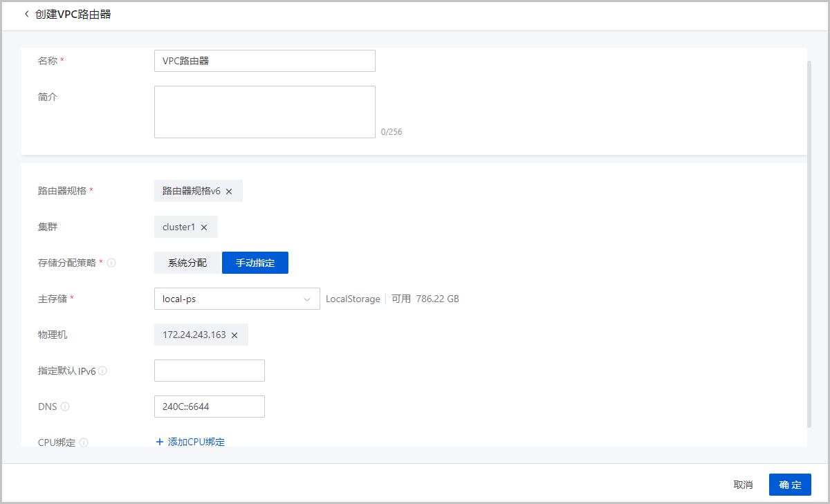Click the 确定 confirm button
This screenshot has width=830, height=504.
point(790,485)
